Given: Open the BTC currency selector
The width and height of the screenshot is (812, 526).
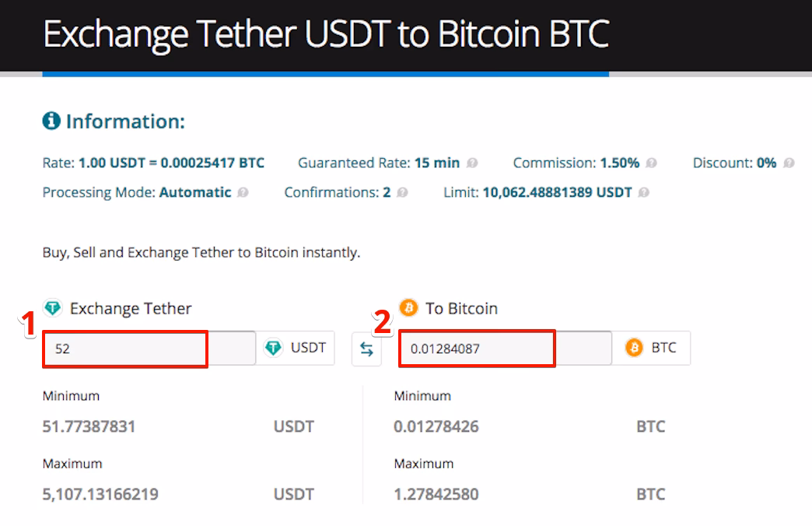Looking at the screenshot, I should [x=652, y=348].
